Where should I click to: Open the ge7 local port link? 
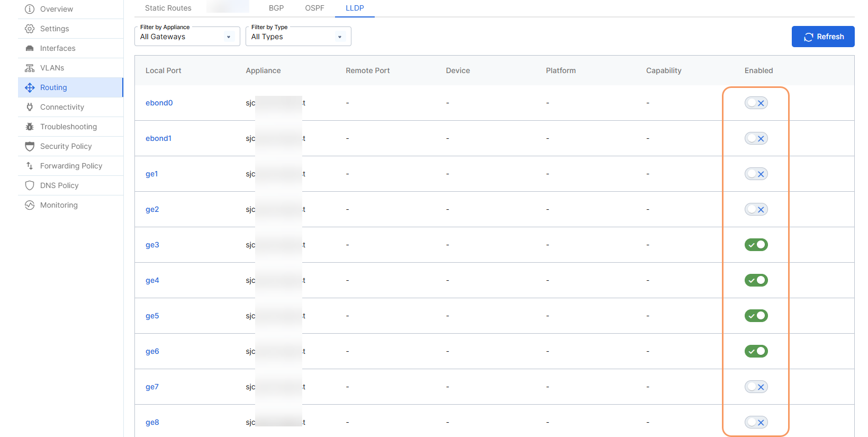click(x=152, y=387)
